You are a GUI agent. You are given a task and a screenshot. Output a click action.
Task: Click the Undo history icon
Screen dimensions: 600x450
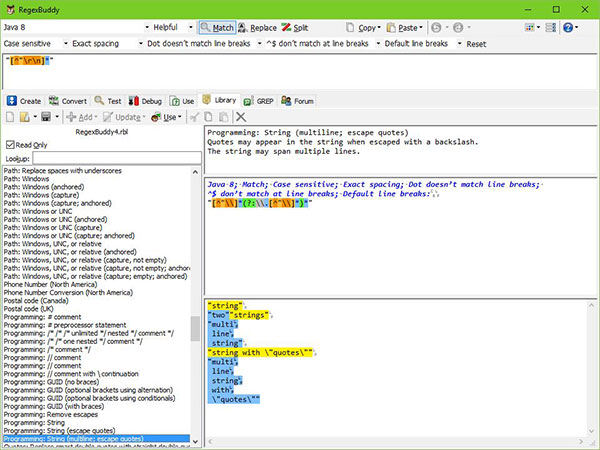tap(436, 28)
